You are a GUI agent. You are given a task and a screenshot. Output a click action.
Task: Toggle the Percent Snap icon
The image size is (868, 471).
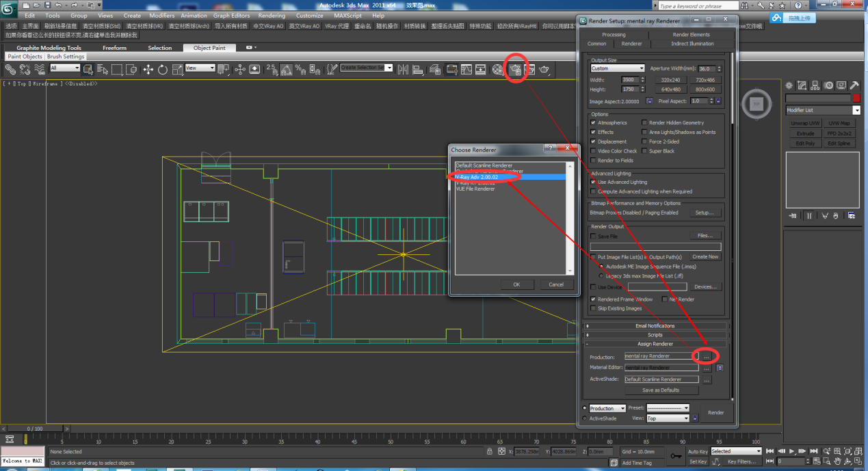tap(300, 69)
